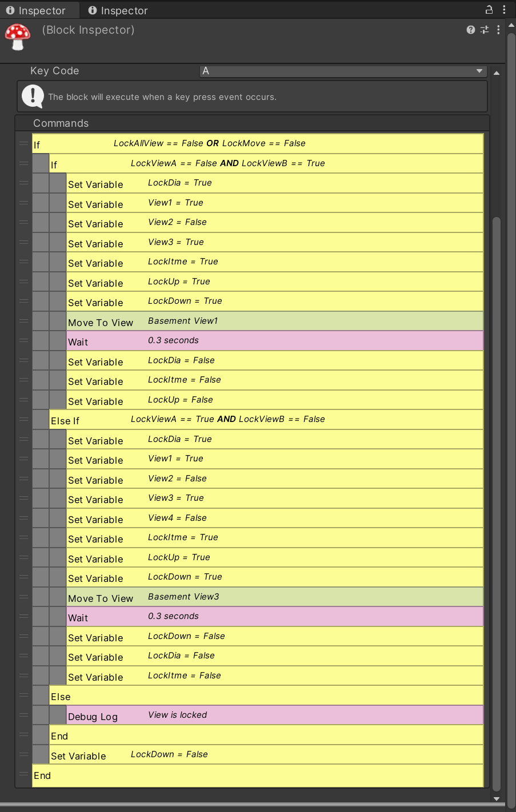Grab drag handle of View4 = False row
516x812 pixels.
pyautogui.click(x=24, y=518)
